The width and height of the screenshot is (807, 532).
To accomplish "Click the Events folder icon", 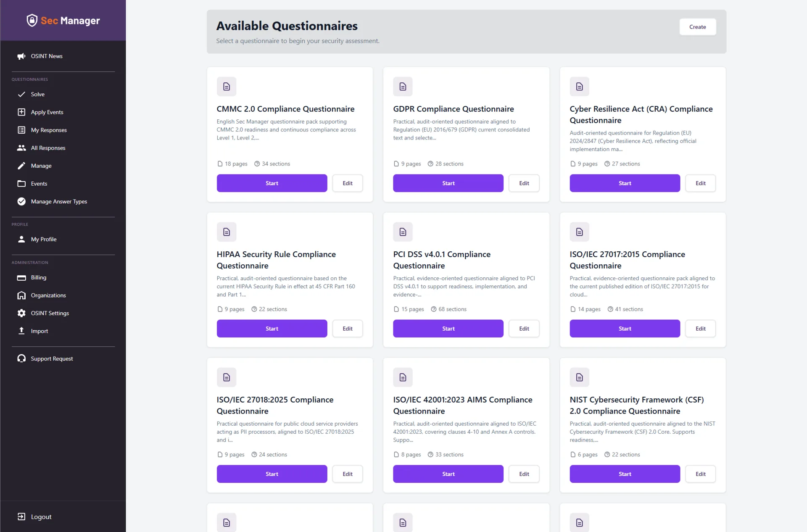I will [21, 184].
